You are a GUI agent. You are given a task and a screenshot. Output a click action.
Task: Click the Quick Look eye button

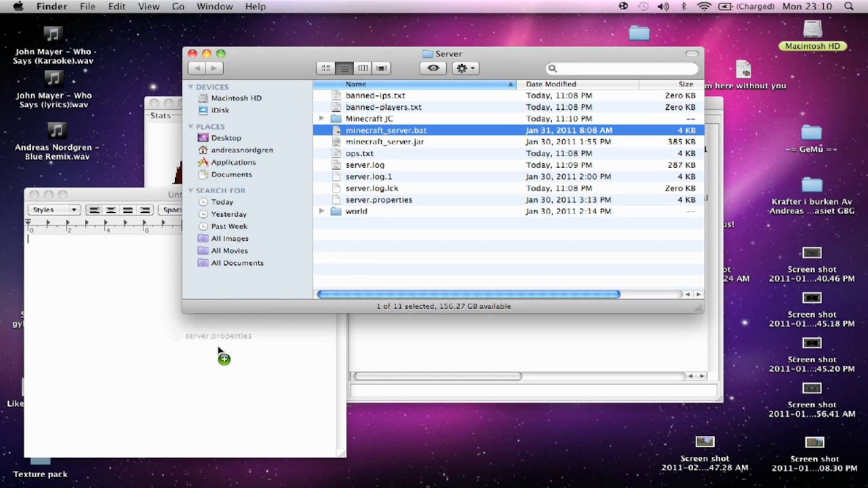[433, 68]
